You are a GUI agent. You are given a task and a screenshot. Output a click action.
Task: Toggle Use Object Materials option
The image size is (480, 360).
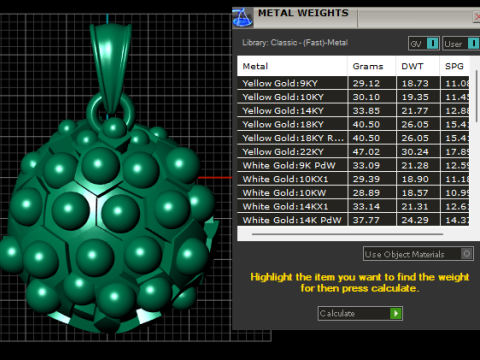point(418,254)
